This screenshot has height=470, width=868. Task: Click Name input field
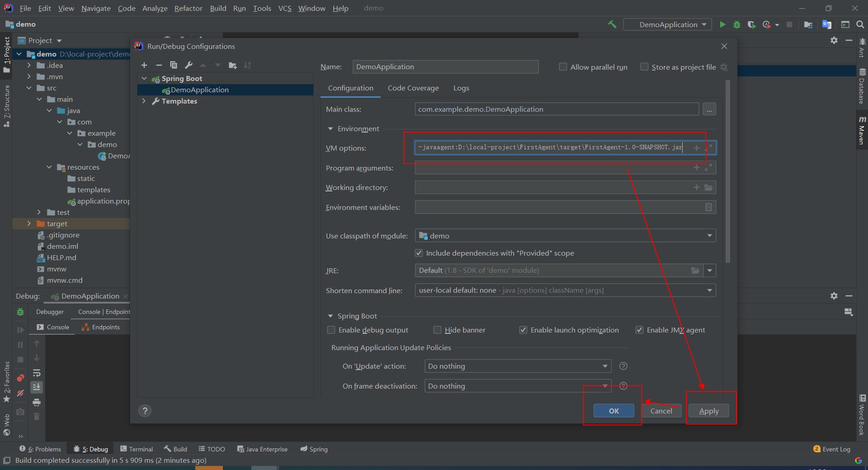pos(445,67)
